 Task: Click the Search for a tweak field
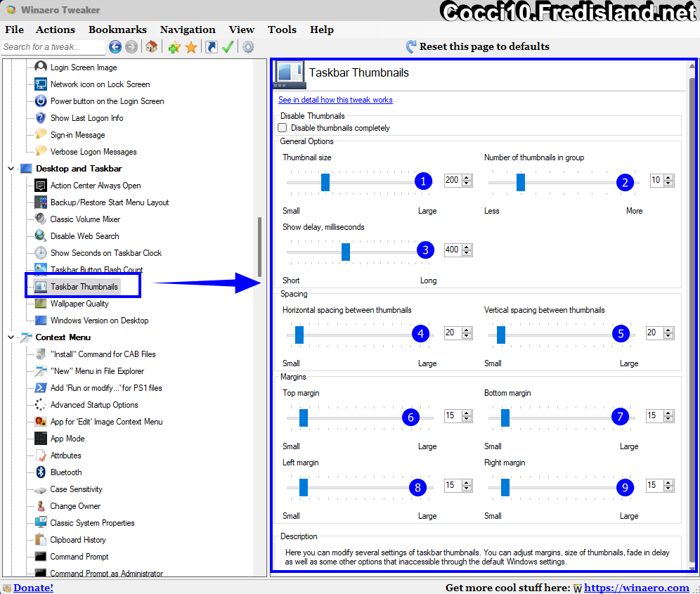tap(53, 47)
